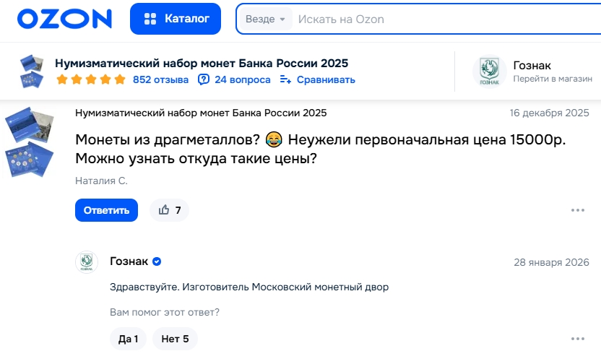Mark the answer unhelpful with Нет
The width and height of the screenshot is (601, 364).
coord(175,339)
